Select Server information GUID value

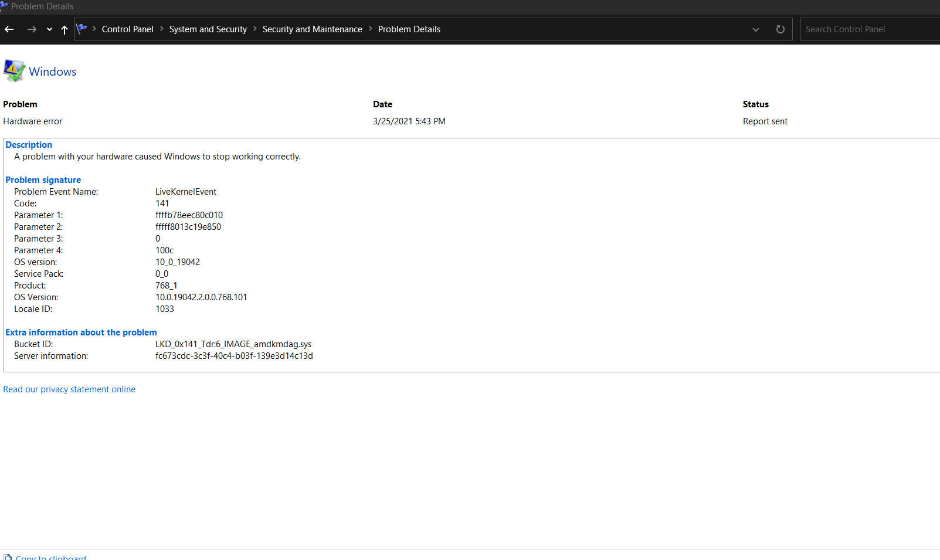click(234, 356)
